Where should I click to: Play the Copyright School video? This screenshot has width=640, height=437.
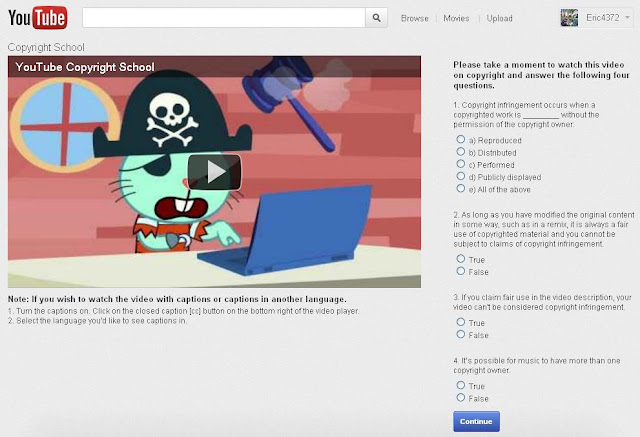(x=214, y=172)
